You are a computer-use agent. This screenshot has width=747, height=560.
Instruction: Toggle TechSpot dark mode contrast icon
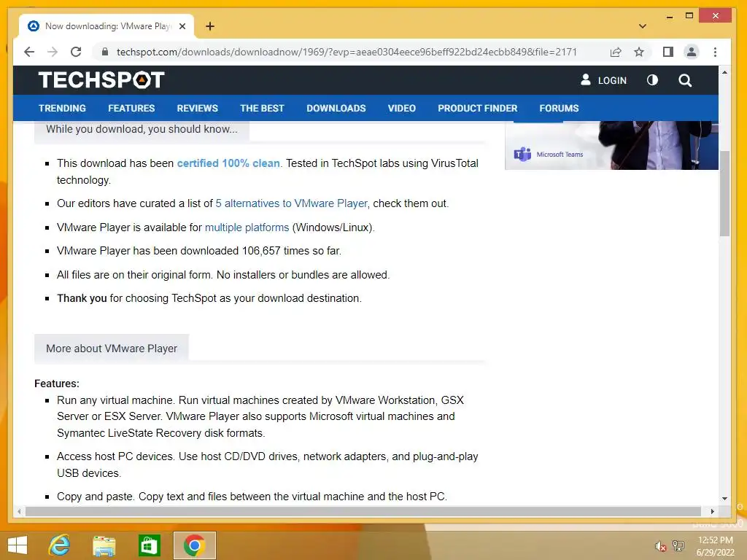[x=652, y=80]
